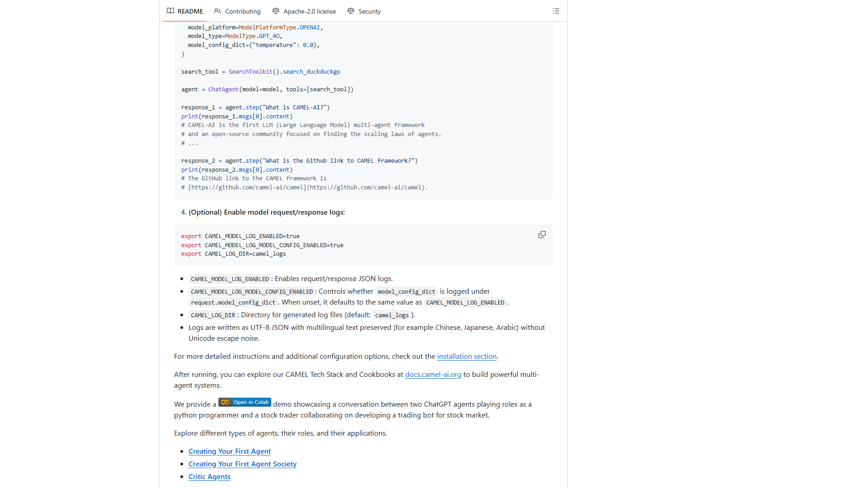Click the CAMEL_MODEL_LOG_ENABLED code label in bullet list
The height and width of the screenshot is (488, 868).
pos(230,279)
